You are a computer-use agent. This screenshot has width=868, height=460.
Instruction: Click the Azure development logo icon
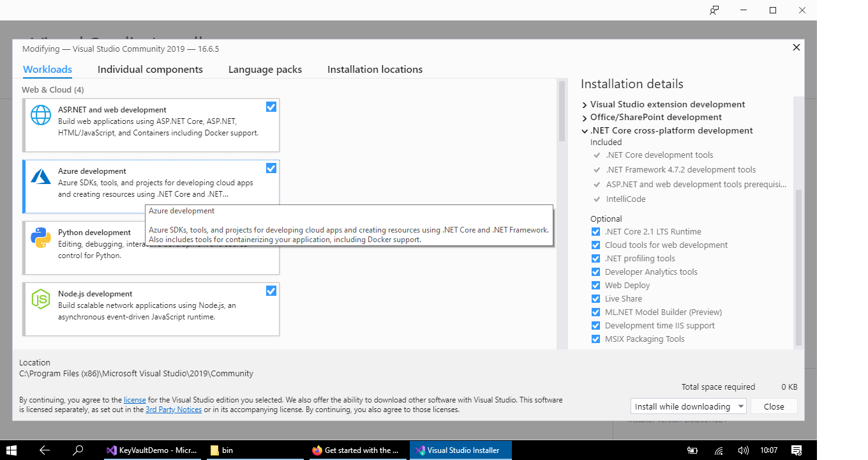pyautogui.click(x=41, y=177)
